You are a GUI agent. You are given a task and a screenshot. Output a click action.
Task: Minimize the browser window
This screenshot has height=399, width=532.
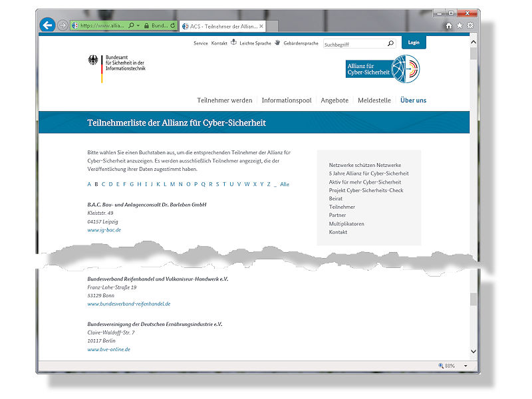(x=440, y=13)
